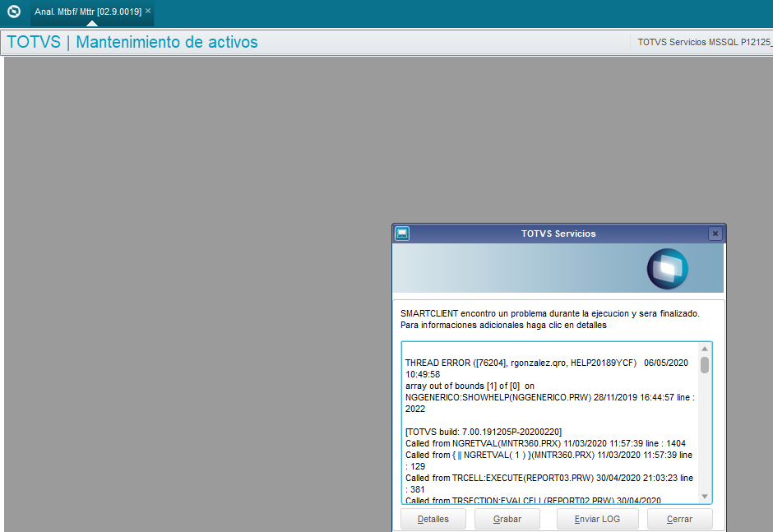Click the TOTVS Servicios dialog window icon
773x532 pixels.
pos(402,234)
